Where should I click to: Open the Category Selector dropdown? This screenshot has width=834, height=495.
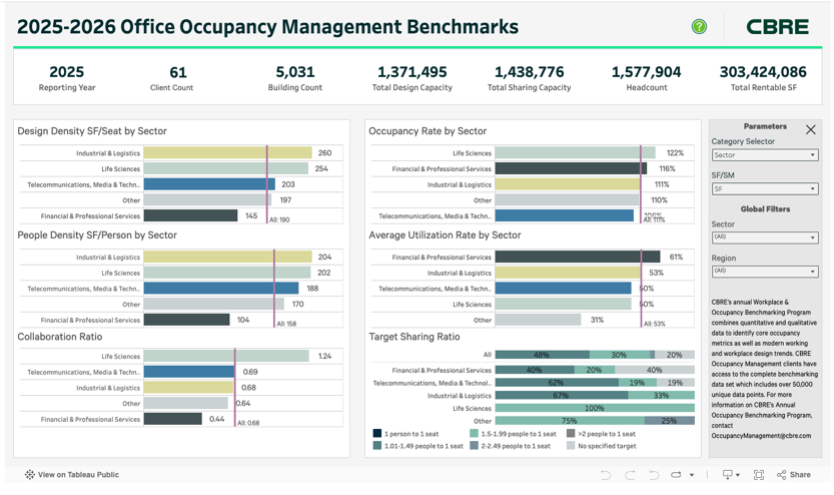click(764, 155)
